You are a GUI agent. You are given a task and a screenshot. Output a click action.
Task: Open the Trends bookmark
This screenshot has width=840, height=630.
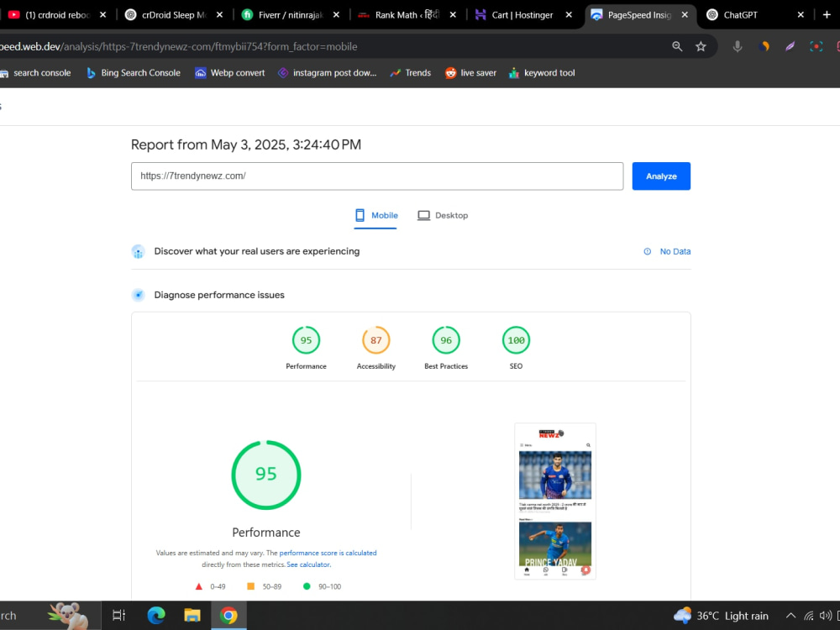411,73
